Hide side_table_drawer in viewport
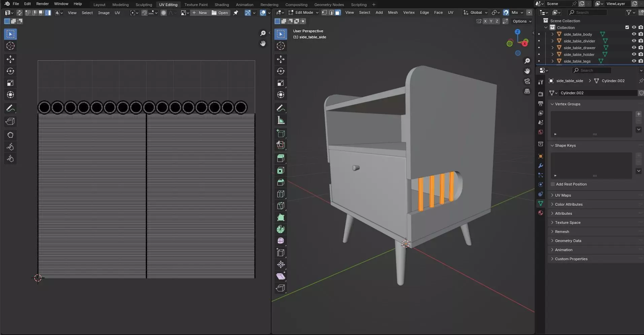The width and height of the screenshot is (644, 335). [x=634, y=47]
